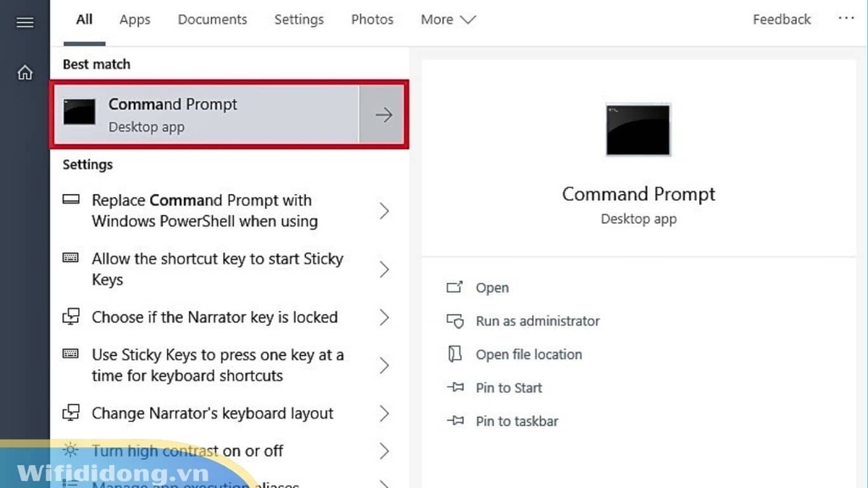
Task: Open Choose if the Narrator key is locked
Action: click(x=214, y=318)
